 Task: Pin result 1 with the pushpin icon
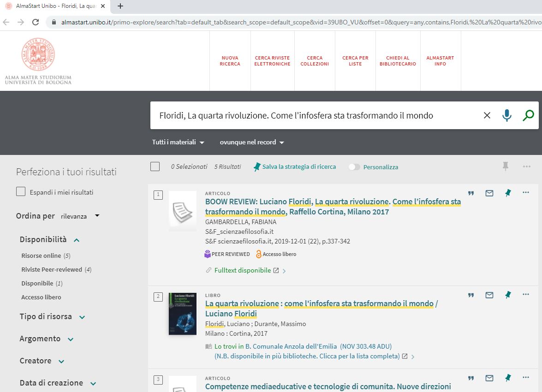point(508,193)
